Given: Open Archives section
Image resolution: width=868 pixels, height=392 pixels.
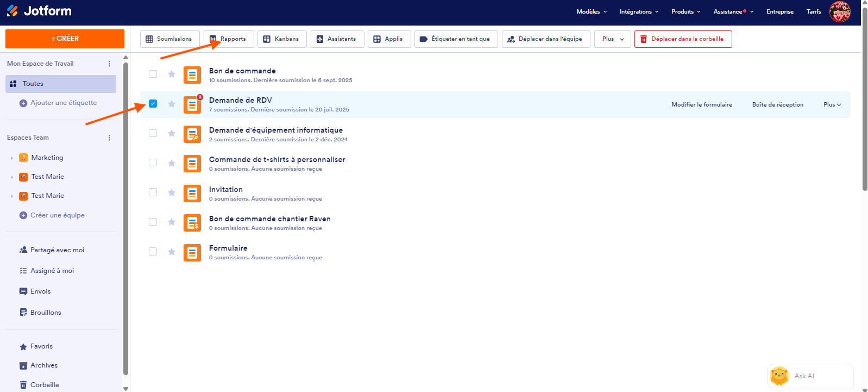Looking at the screenshot, I should coord(39,365).
